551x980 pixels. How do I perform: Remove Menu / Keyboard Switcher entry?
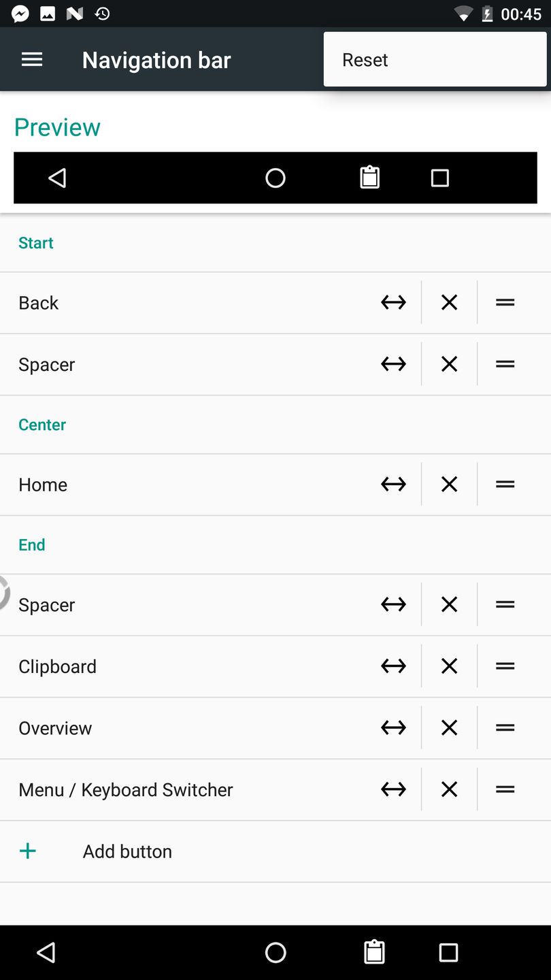click(449, 789)
